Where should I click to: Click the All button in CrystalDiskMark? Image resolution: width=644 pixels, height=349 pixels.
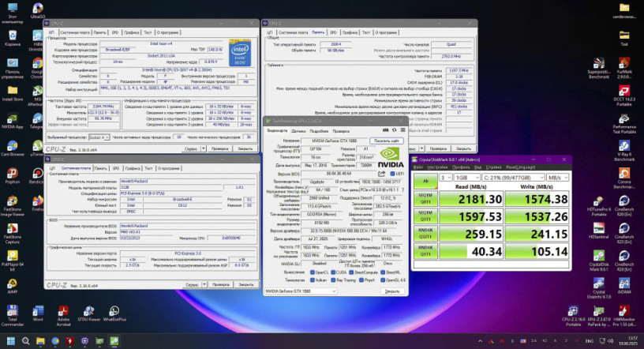click(425, 182)
